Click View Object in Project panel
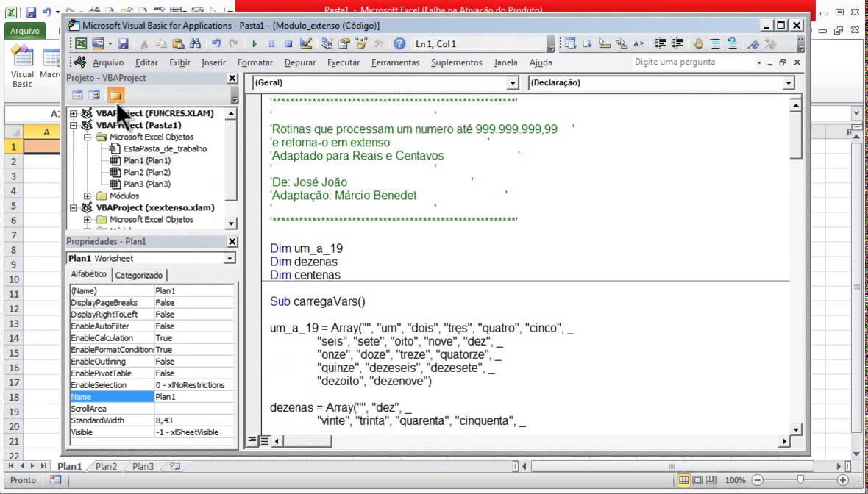The width and height of the screenshot is (868, 494). (x=94, y=95)
